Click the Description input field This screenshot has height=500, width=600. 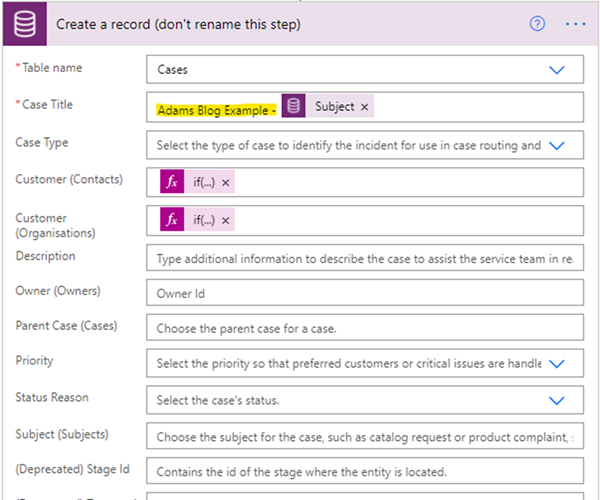point(365,259)
